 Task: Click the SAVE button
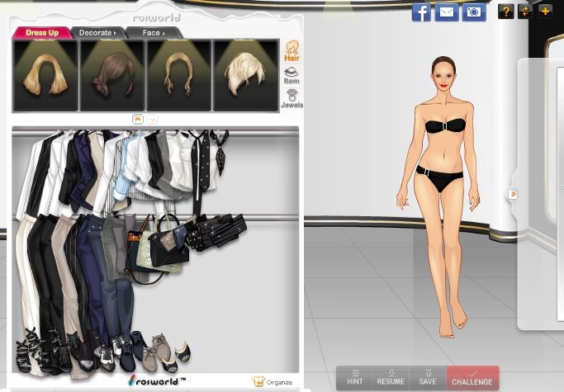(427, 378)
